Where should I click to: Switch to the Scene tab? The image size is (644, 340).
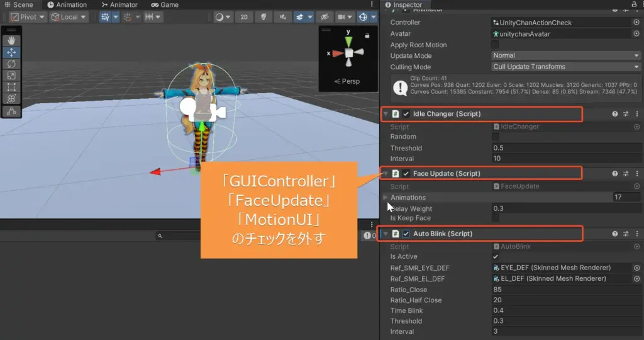tap(18, 4)
